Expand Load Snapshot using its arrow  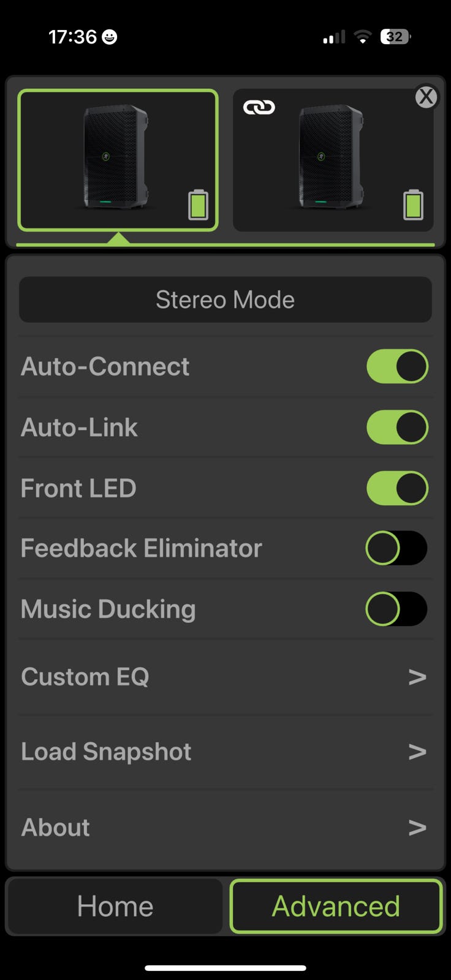click(x=417, y=752)
